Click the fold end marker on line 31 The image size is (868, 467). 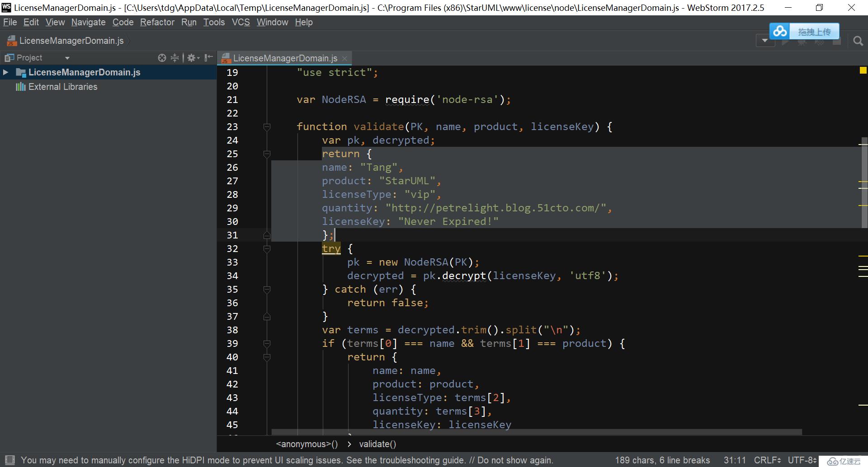click(267, 235)
